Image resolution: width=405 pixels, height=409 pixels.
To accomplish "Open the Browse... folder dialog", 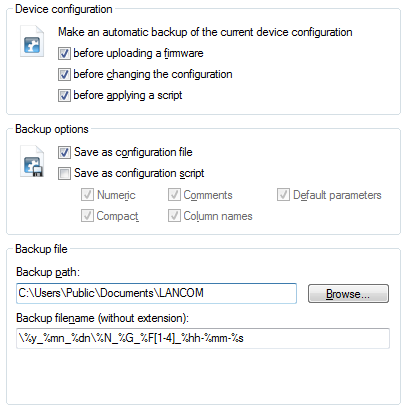I will [348, 294].
